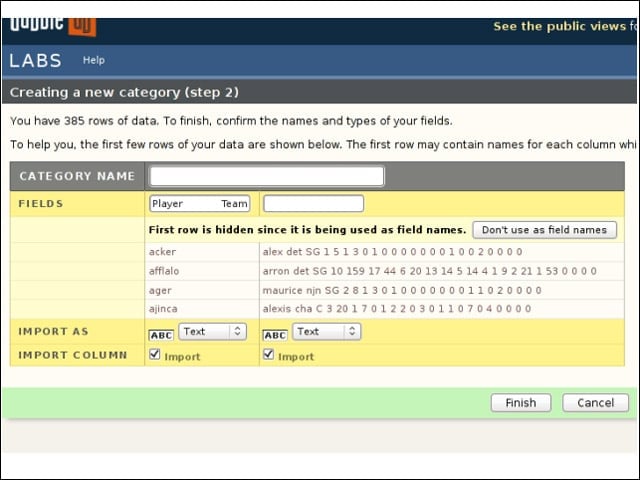Uncheck Import for the second column

[x=268, y=354]
